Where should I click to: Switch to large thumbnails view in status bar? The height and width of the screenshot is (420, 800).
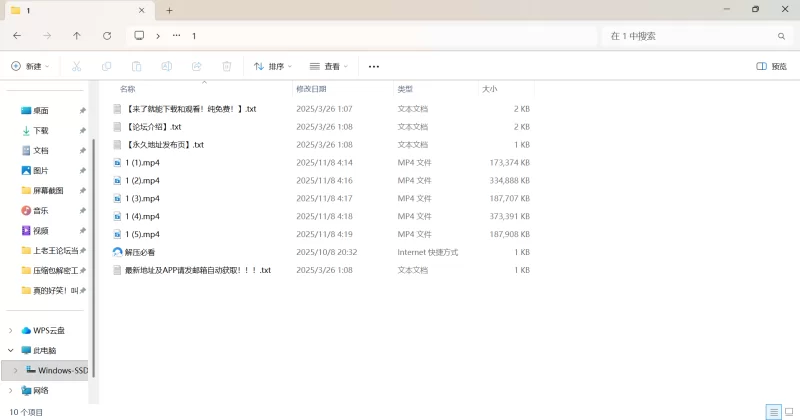(x=789, y=412)
